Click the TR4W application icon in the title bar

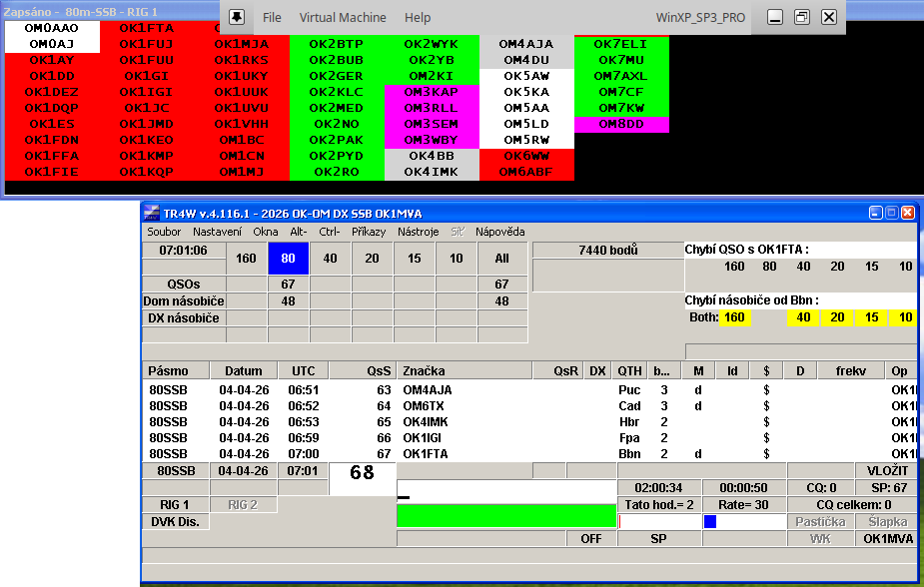point(151,213)
